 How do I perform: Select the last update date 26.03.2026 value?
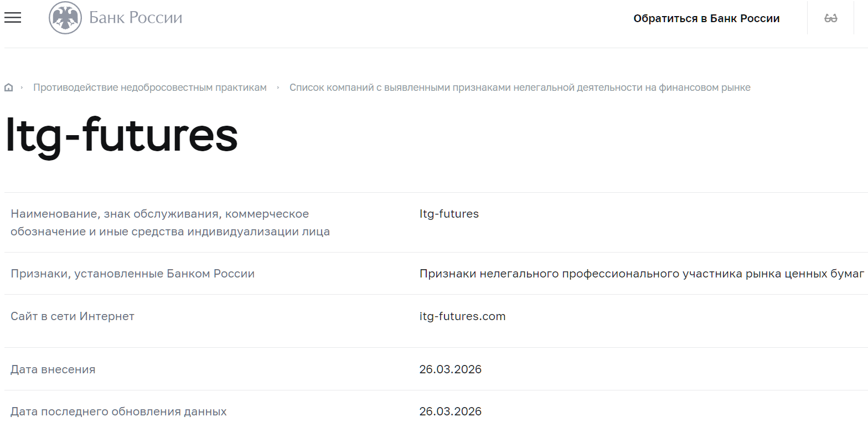451,412
